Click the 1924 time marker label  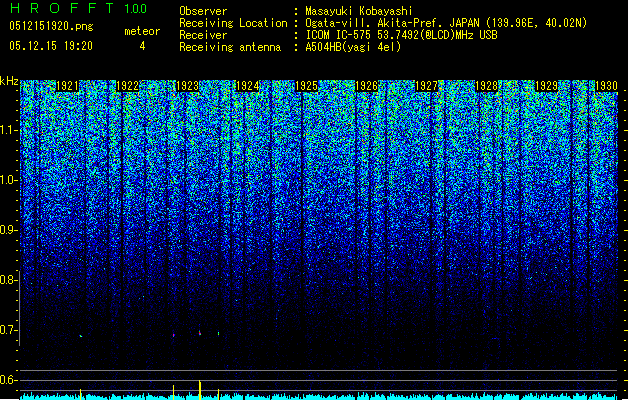(x=247, y=86)
